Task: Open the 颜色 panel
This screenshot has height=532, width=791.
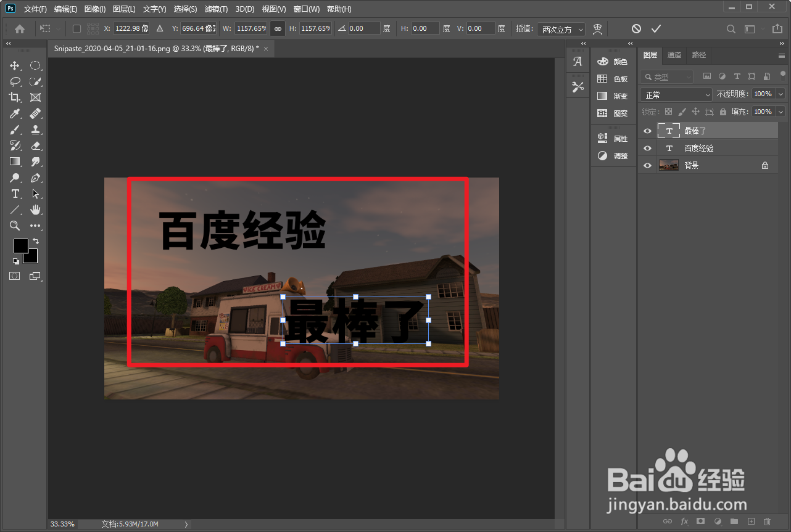Action: pyautogui.click(x=612, y=62)
